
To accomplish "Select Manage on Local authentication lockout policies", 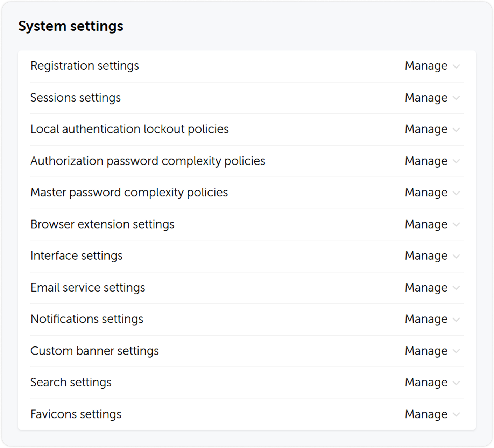I will pyautogui.click(x=426, y=129).
